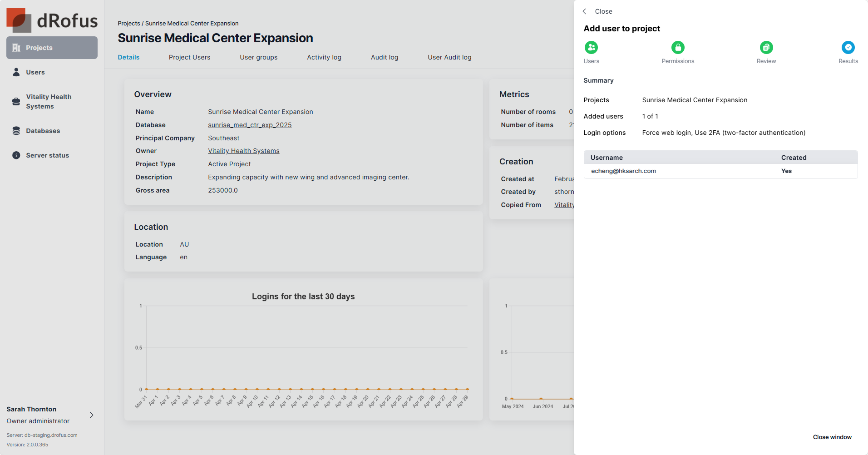Click the Sarah Thornton user name

[x=31, y=409]
